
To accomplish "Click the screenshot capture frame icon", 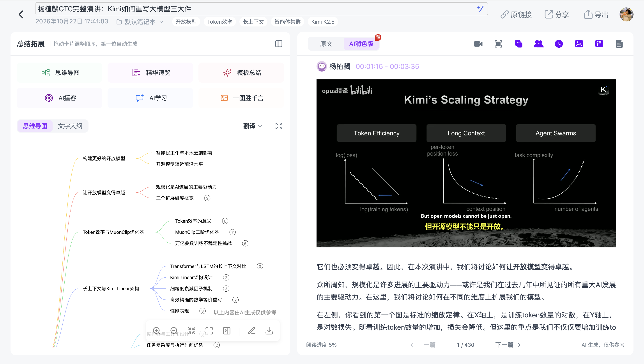I will [498, 44].
